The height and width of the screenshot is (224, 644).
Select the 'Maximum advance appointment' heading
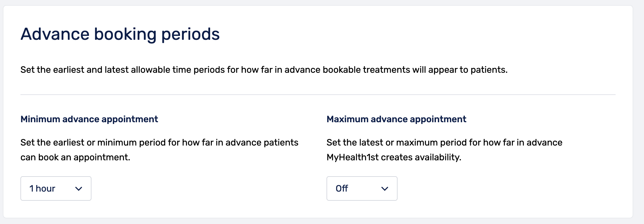pos(396,119)
